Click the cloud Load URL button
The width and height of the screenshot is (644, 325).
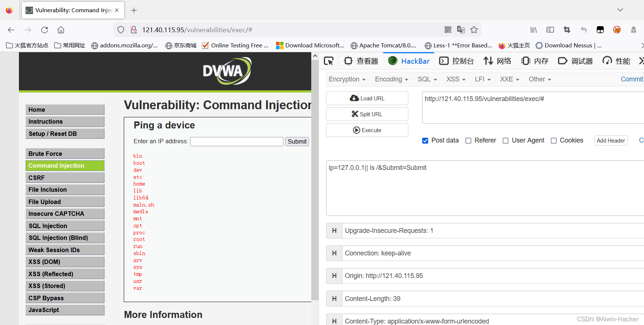367,98
